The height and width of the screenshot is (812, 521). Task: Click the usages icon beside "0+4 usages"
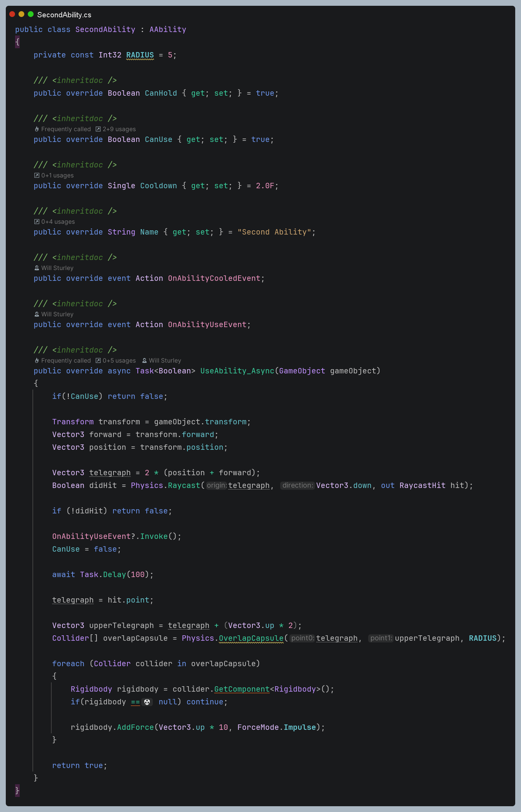tap(37, 222)
